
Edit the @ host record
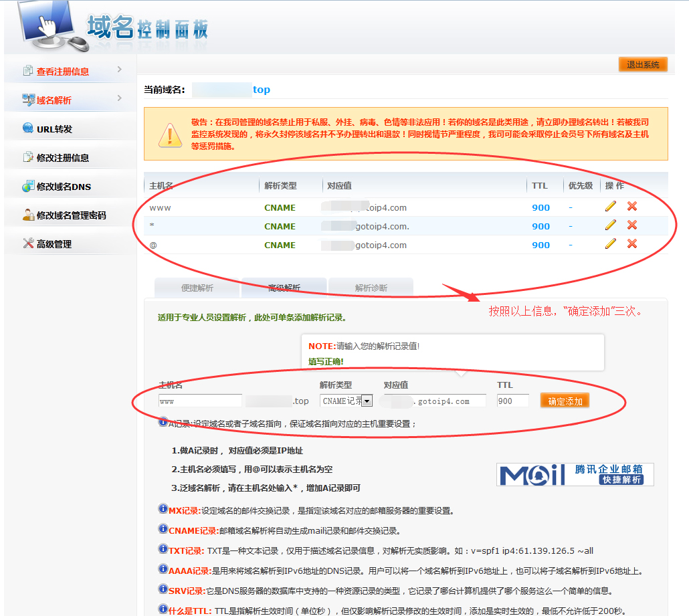tap(610, 244)
